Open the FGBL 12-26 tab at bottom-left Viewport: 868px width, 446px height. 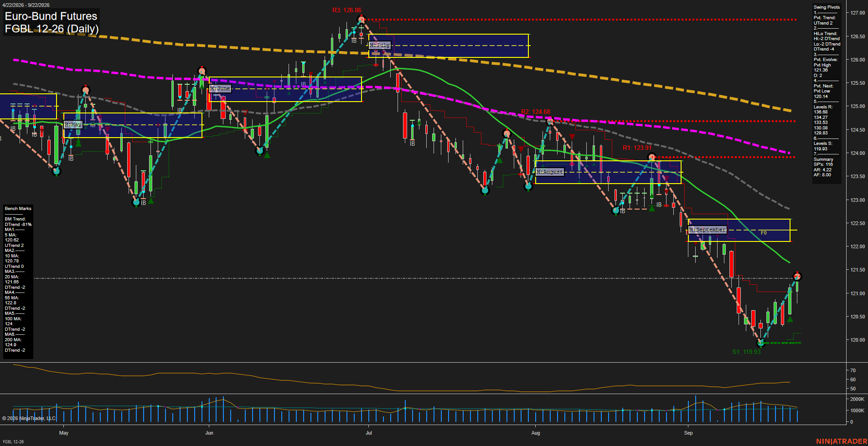coord(13,441)
